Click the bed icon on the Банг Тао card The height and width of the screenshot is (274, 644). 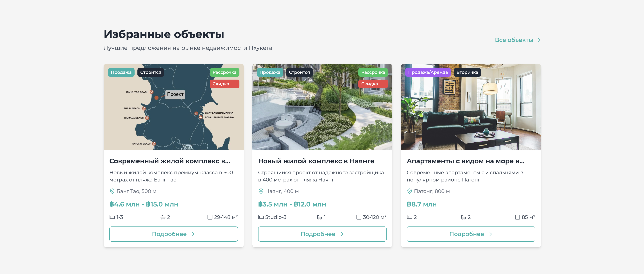112,217
